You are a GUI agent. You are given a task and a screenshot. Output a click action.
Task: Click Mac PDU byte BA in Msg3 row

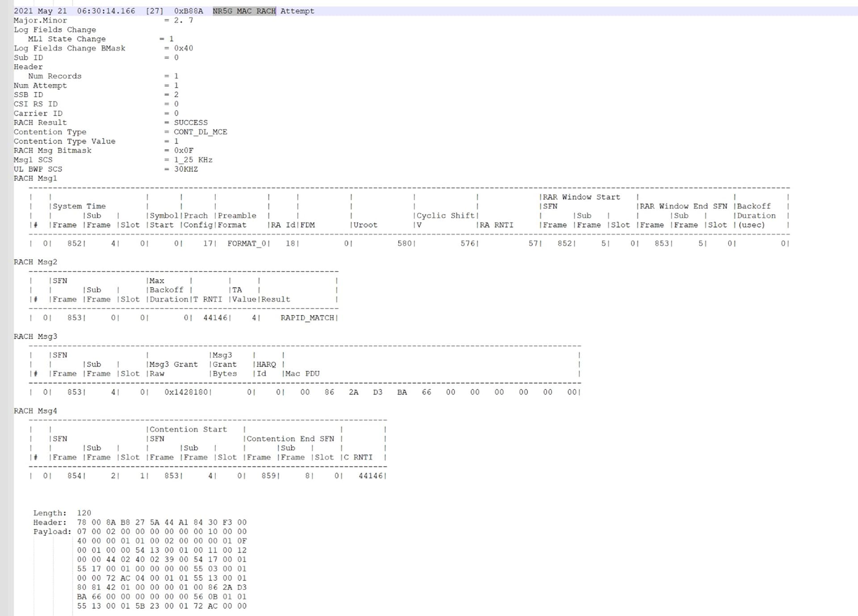(x=402, y=393)
